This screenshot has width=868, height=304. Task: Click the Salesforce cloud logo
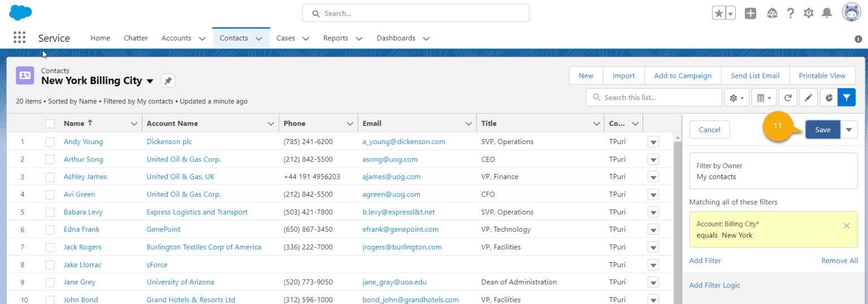(x=21, y=12)
